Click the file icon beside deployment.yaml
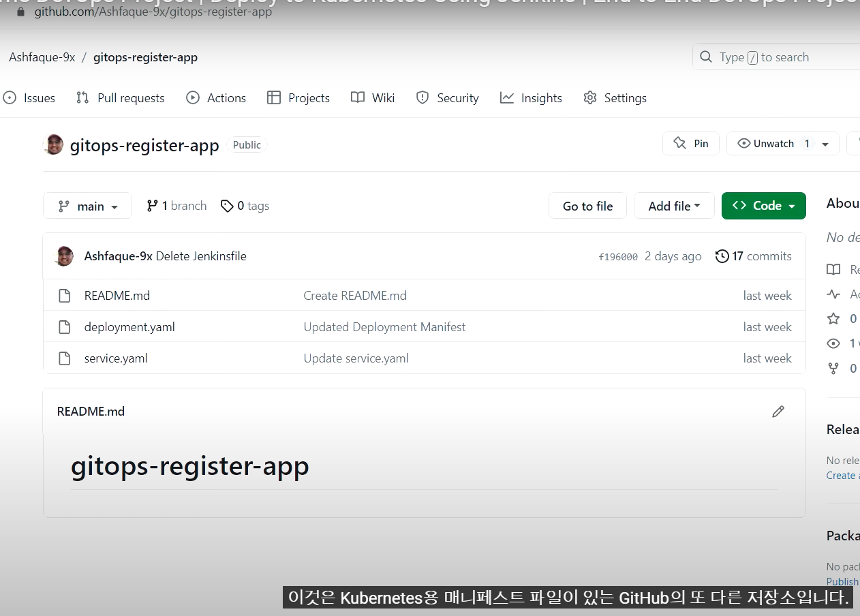The image size is (860, 616). coord(64,327)
